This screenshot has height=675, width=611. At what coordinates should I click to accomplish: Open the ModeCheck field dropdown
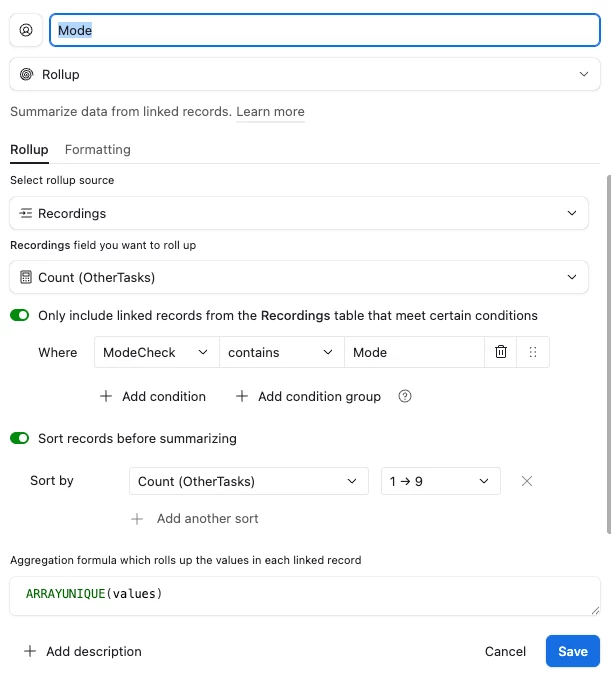pyautogui.click(x=156, y=352)
